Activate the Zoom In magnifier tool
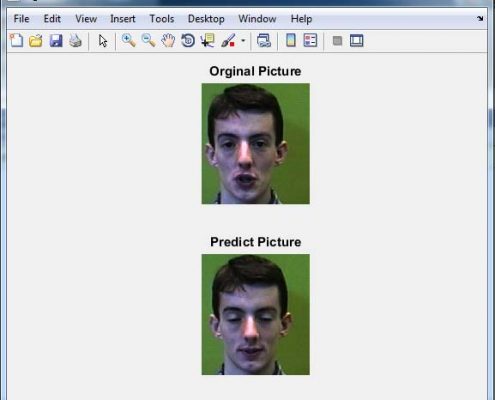The height and width of the screenshot is (400, 495). point(128,41)
